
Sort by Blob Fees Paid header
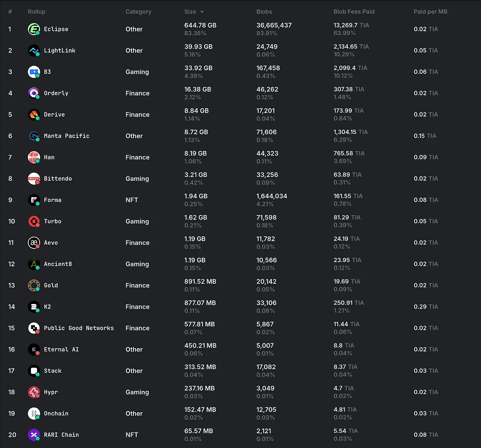click(354, 12)
